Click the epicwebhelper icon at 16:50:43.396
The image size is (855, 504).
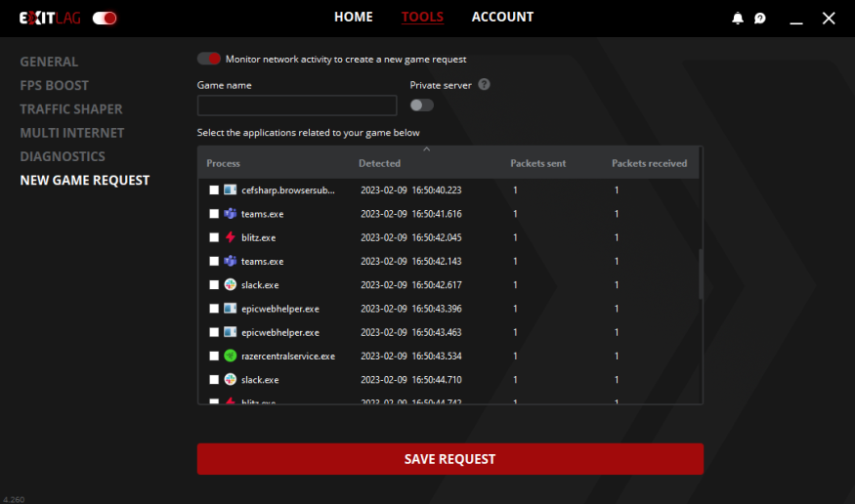pos(230,309)
